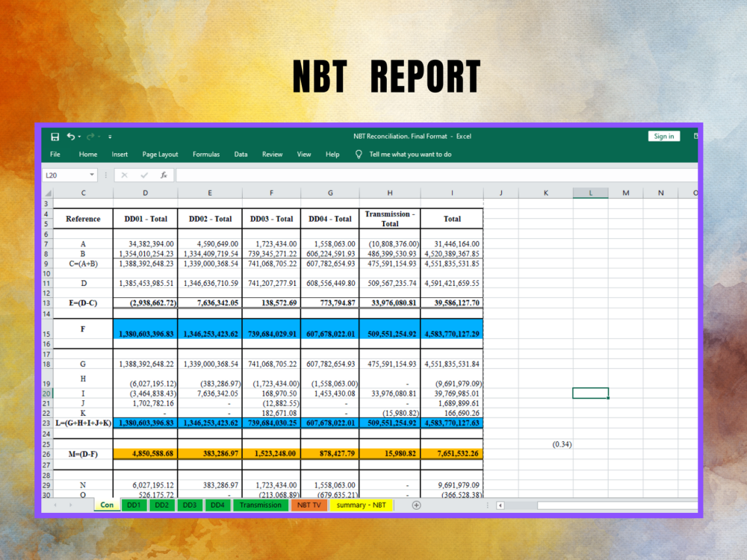Switch to summary - NBT sheet tab

(x=361, y=505)
